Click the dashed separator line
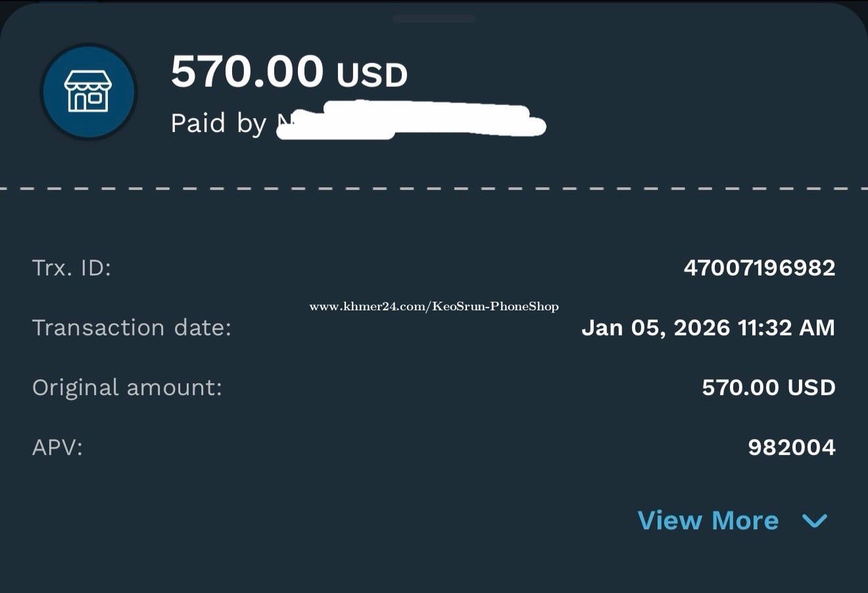Viewport: 868px width, 593px height. [x=433, y=189]
